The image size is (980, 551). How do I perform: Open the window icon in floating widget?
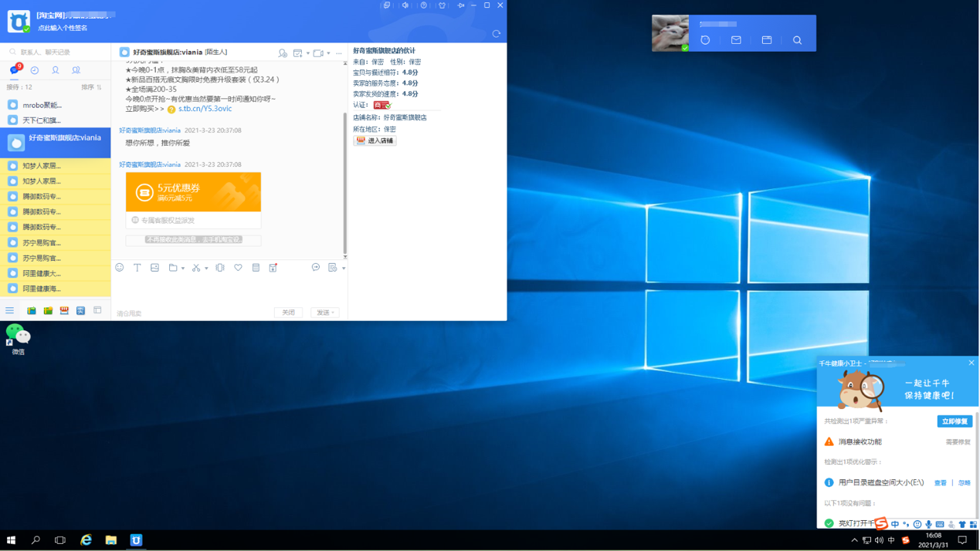tap(767, 40)
